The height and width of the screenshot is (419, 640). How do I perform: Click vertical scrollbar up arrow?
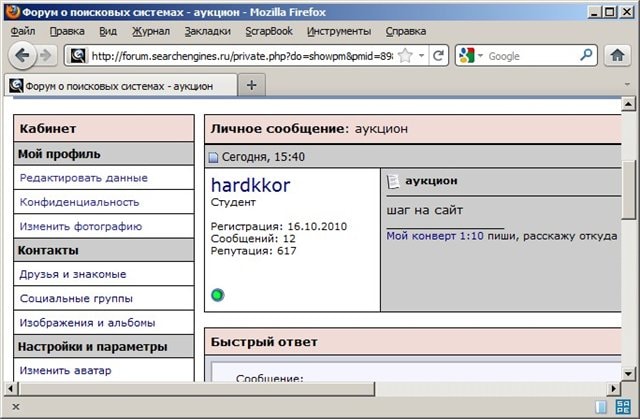[628, 104]
